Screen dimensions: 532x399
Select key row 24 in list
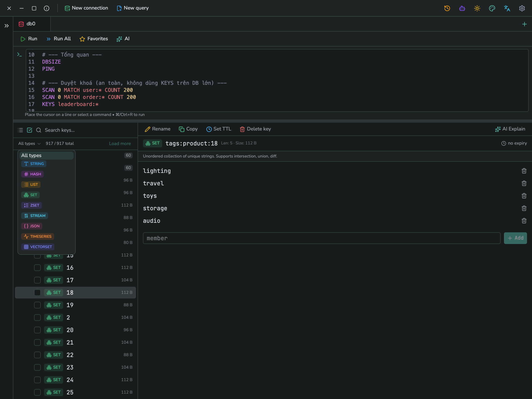tap(75, 380)
